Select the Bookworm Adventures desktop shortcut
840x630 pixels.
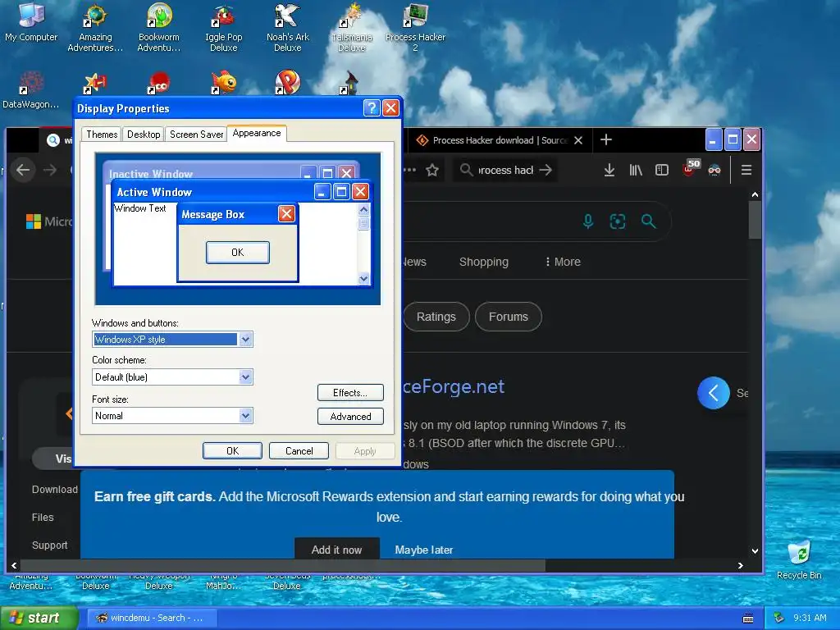(159, 28)
